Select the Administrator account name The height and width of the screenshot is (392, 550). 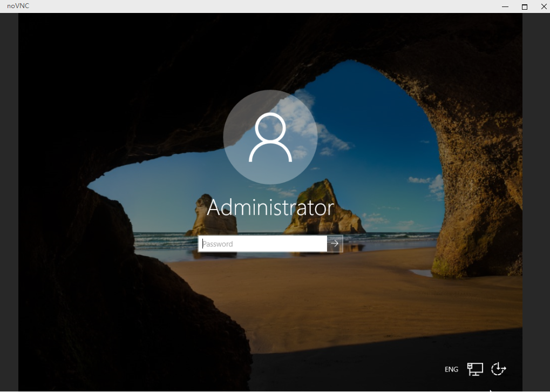coord(270,208)
